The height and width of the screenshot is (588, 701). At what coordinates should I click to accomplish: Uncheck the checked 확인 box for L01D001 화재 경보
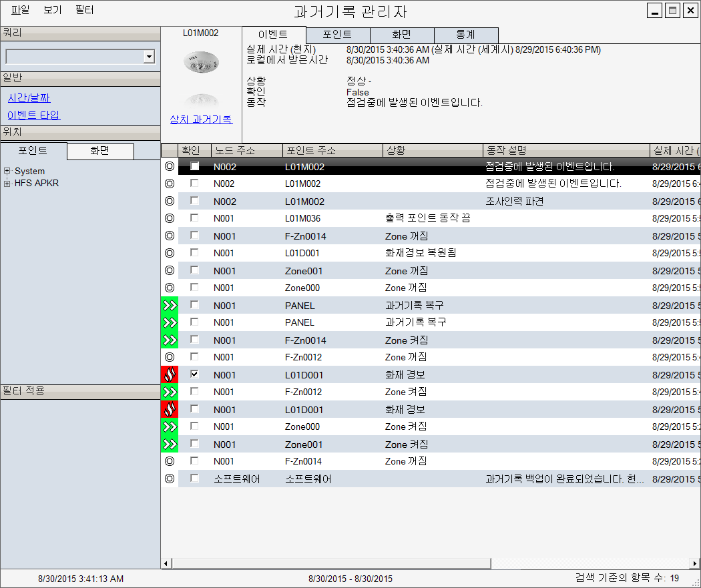click(194, 374)
